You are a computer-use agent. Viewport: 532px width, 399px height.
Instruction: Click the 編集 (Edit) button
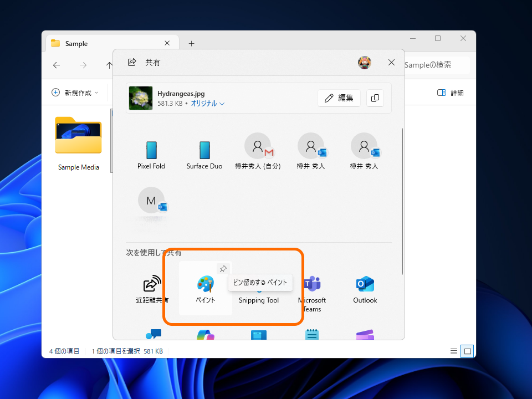pyautogui.click(x=339, y=98)
